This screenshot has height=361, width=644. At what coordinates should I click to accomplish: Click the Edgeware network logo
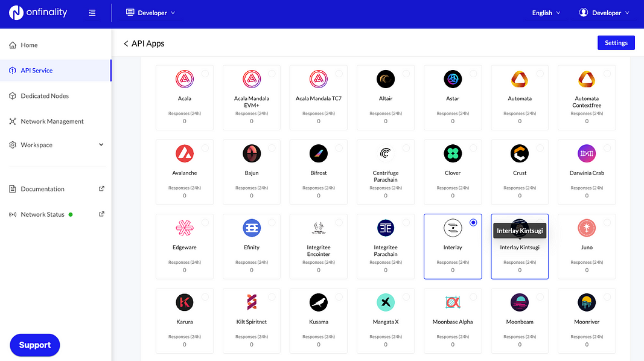[185, 228]
